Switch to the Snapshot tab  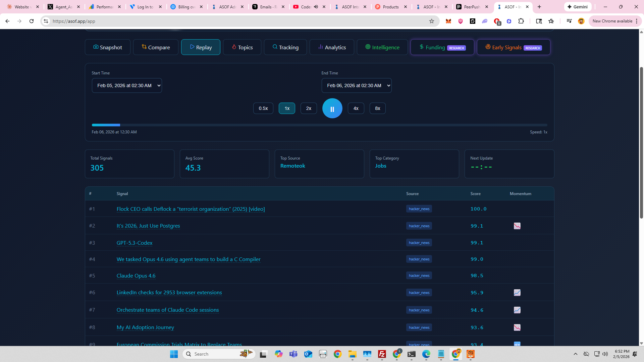(107, 47)
